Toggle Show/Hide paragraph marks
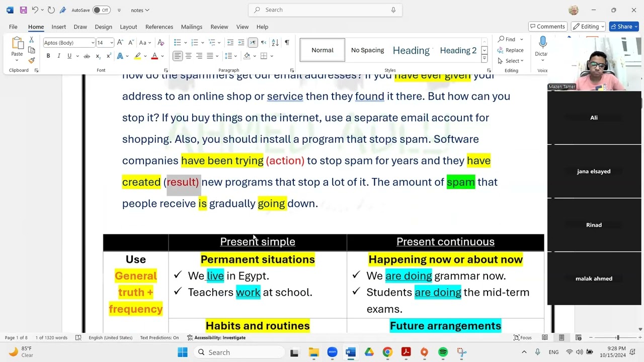 (x=287, y=43)
